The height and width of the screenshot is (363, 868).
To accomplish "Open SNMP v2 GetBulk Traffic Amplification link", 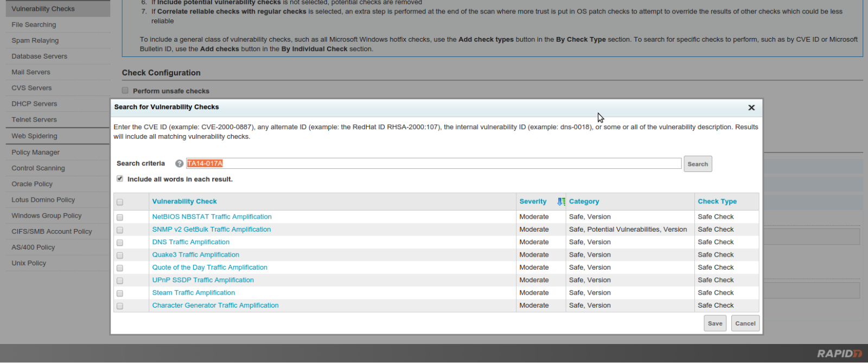I will pyautogui.click(x=211, y=230).
